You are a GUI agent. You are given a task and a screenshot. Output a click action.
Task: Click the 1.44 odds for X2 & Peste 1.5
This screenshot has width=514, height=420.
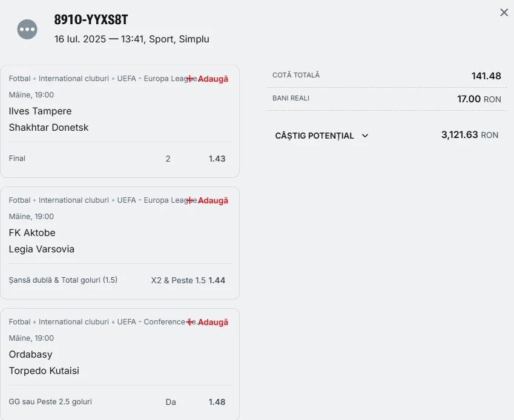tap(217, 280)
